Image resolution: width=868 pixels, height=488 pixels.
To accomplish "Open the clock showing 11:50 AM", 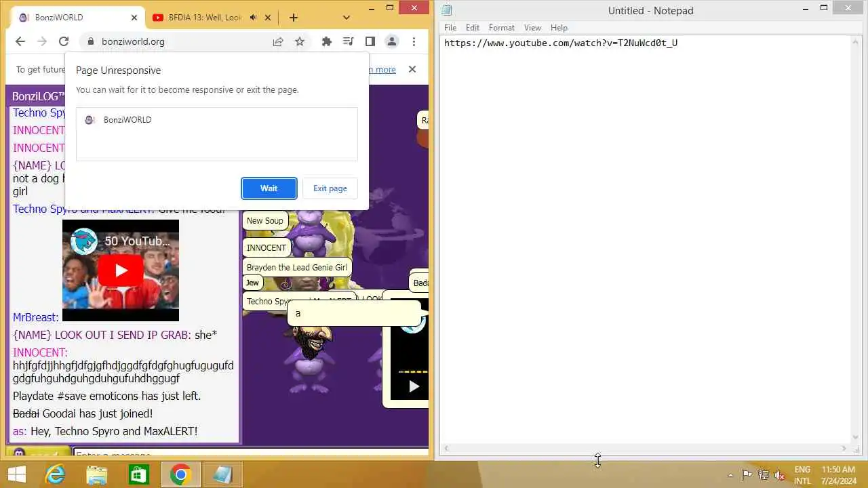I will tap(838, 474).
